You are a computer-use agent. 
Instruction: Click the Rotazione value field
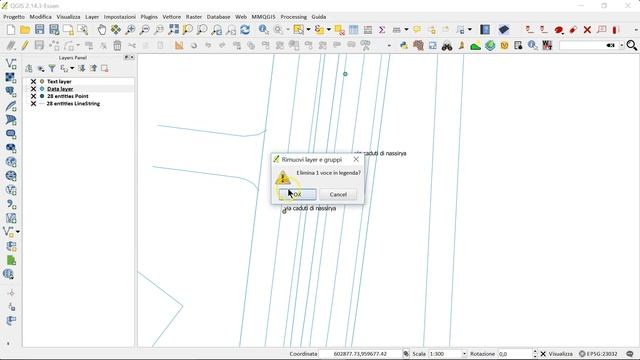coord(514,354)
